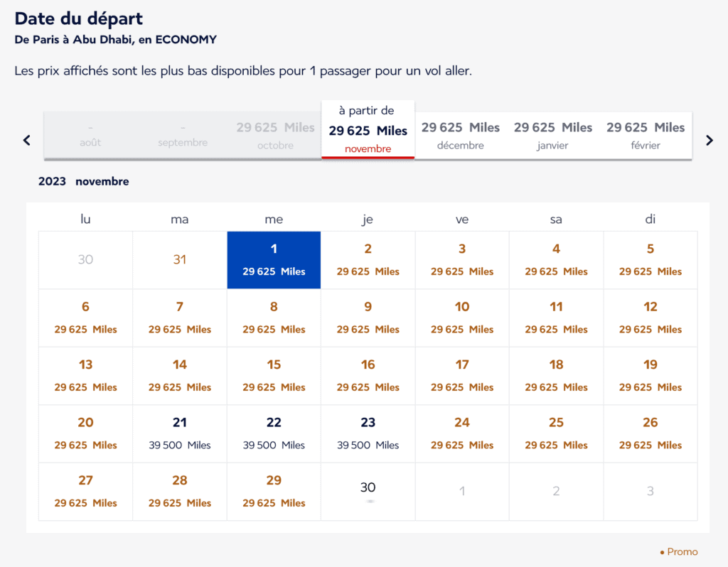Click the left arrow to show previous months
The height and width of the screenshot is (567, 728).
(x=27, y=140)
